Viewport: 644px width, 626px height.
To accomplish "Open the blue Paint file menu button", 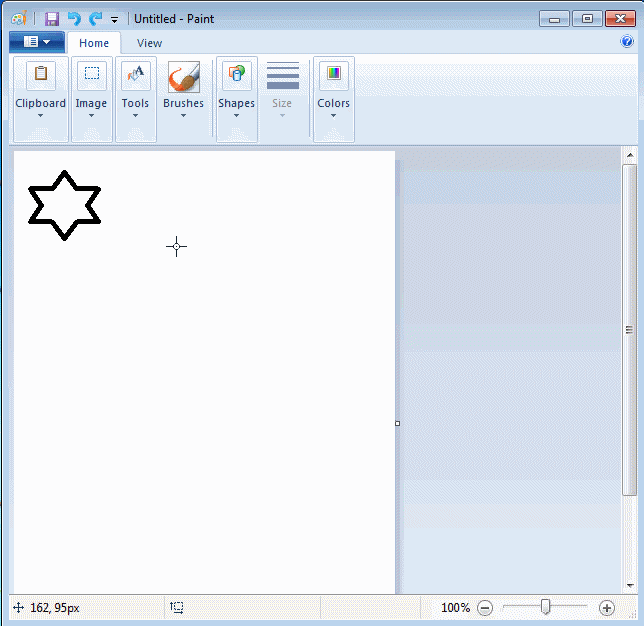I will pos(37,42).
